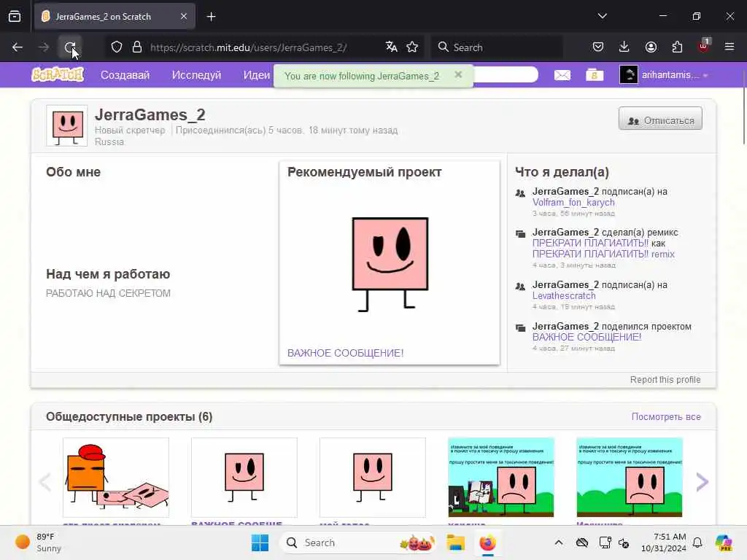The height and width of the screenshot is (560, 747).
Task: Click the browser Forward arrow
Action: 44,47
